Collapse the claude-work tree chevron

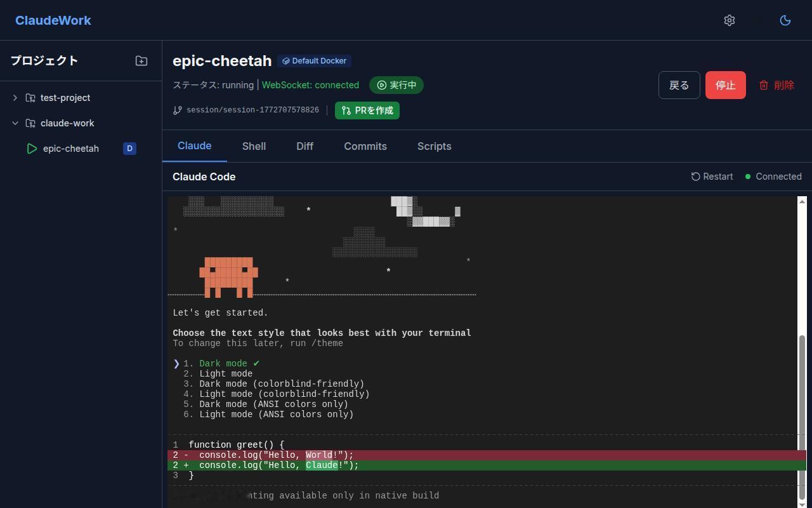(x=15, y=123)
